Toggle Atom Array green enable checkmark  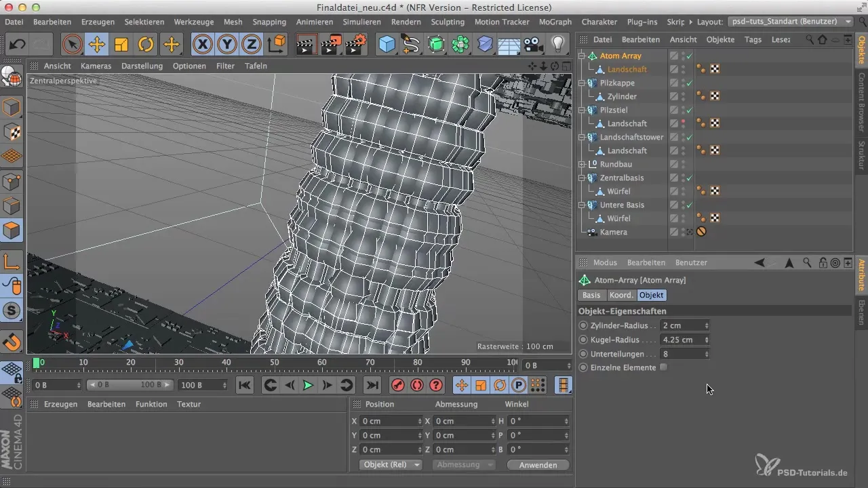689,56
